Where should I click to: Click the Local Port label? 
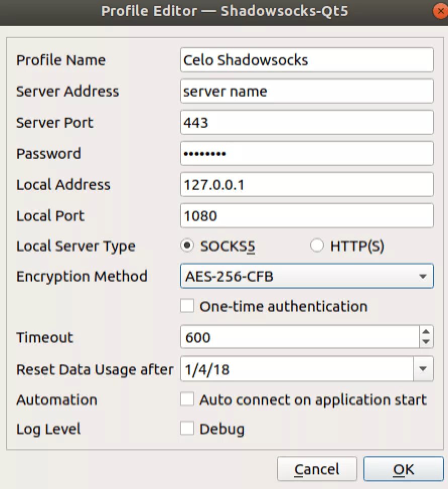[50, 216]
